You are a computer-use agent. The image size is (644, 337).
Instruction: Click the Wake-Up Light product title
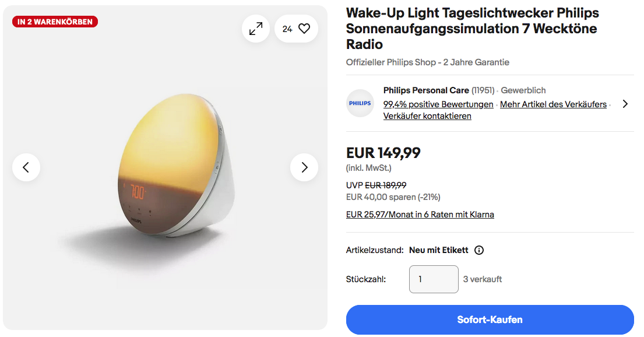(x=472, y=29)
